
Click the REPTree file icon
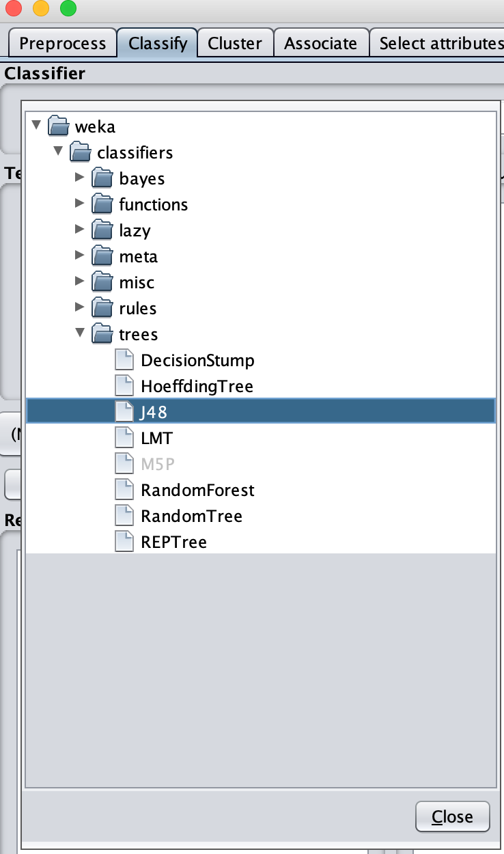point(124,542)
